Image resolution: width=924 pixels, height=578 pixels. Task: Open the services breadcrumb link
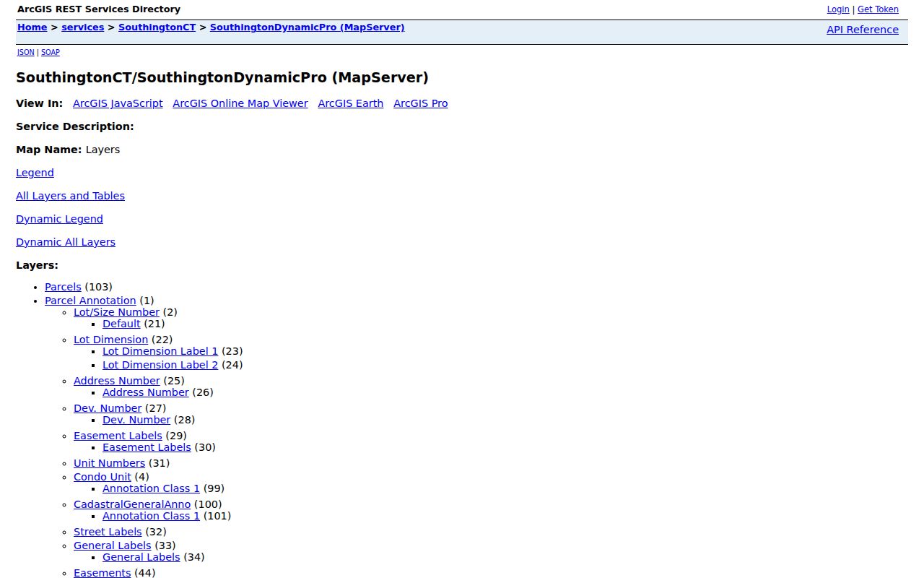pyautogui.click(x=83, y=27)
